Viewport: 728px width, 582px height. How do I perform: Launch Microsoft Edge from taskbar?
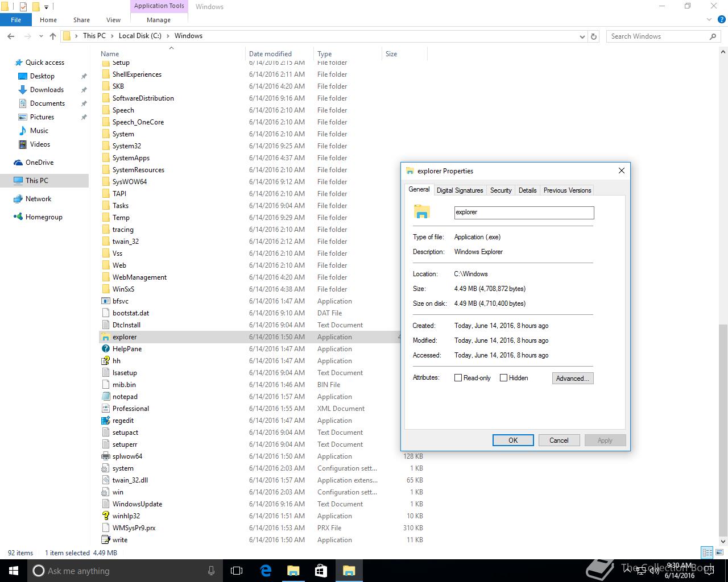point(266,571)
